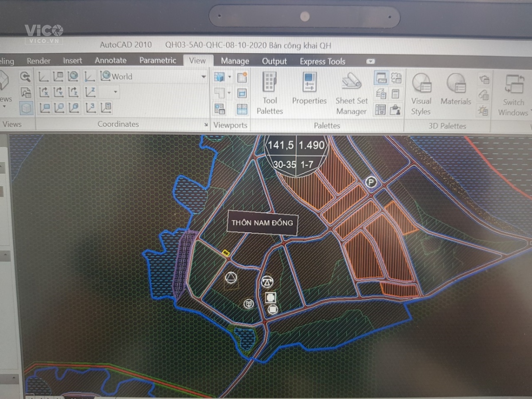The image size is (532, 399).
Task: Rotate UCS around Y axis icon
Action: 59,92
